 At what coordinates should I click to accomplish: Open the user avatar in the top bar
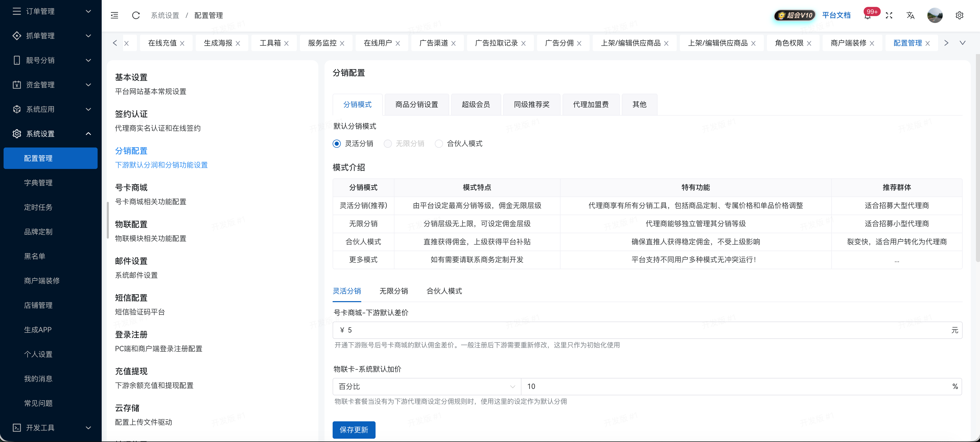coord(935,16)
